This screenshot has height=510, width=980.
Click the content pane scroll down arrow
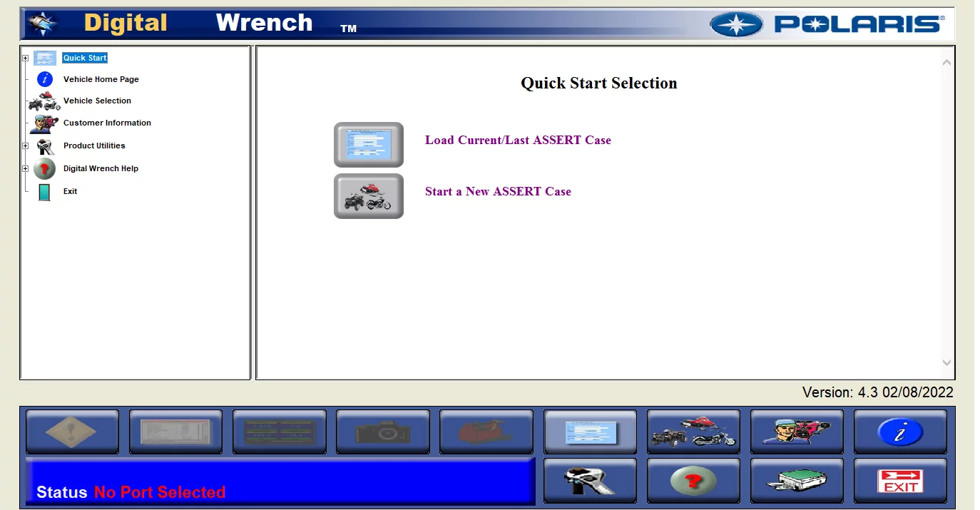946,363
